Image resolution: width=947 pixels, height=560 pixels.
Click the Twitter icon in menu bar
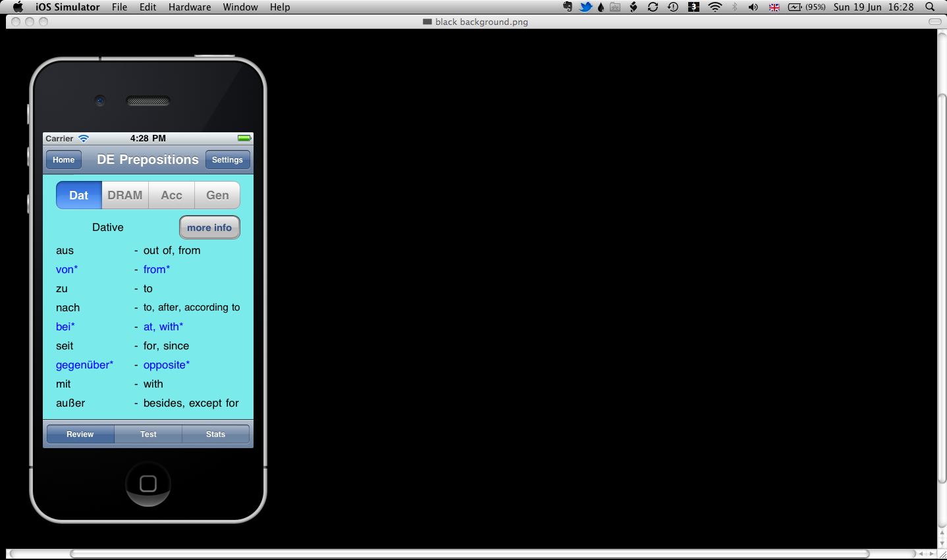click(x=585, y=7)
